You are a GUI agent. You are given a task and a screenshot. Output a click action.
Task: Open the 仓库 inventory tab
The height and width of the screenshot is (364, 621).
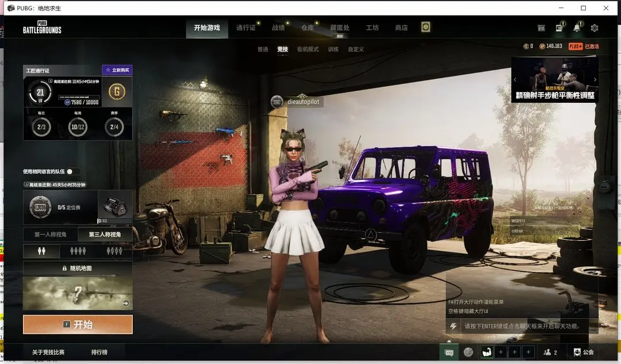pyautogui.click(x=307, y=28)
